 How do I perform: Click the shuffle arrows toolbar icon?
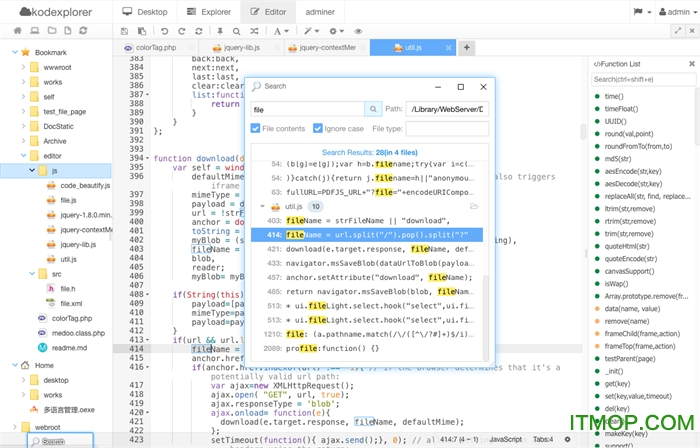(254, 31)
